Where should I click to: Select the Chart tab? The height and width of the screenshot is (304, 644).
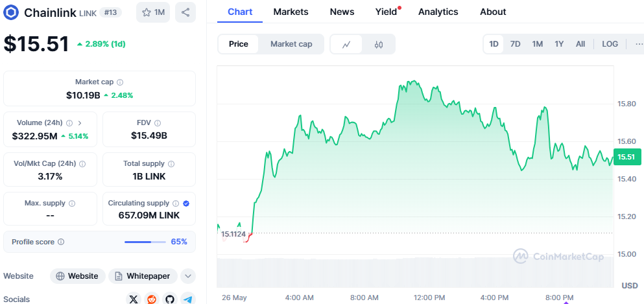click(240, 12)
